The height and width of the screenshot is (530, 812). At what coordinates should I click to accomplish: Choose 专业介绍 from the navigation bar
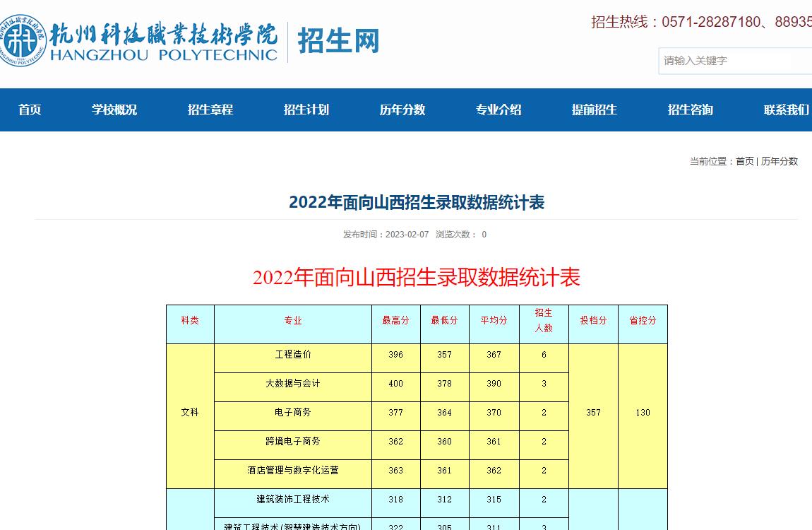coord(498,110)
